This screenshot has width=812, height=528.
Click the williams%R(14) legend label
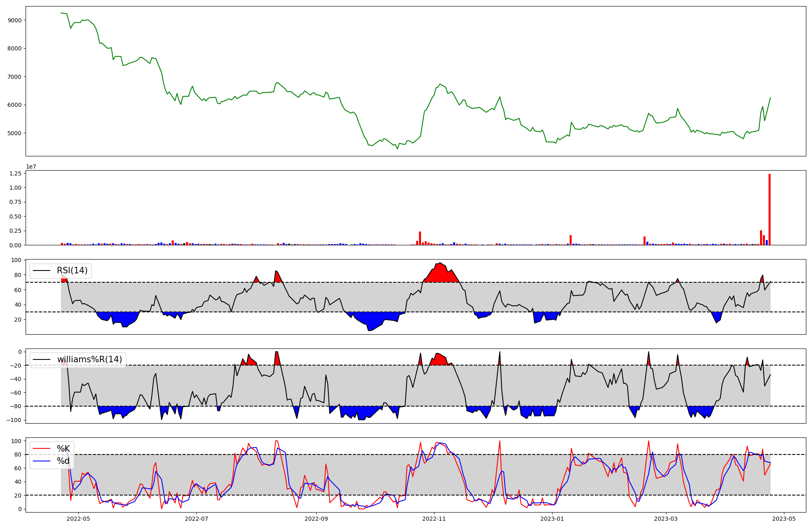pos(89,359)
